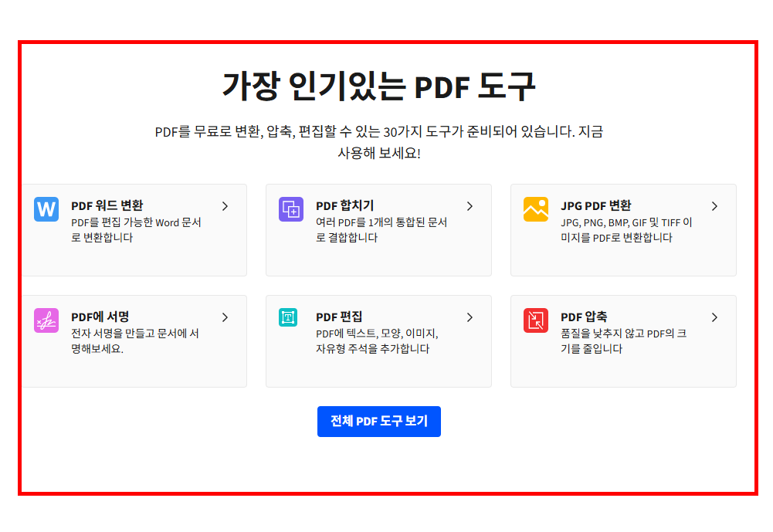Click the PDF에 서명 signature icon
Screen dimensions: 773x532
[46, 320]
